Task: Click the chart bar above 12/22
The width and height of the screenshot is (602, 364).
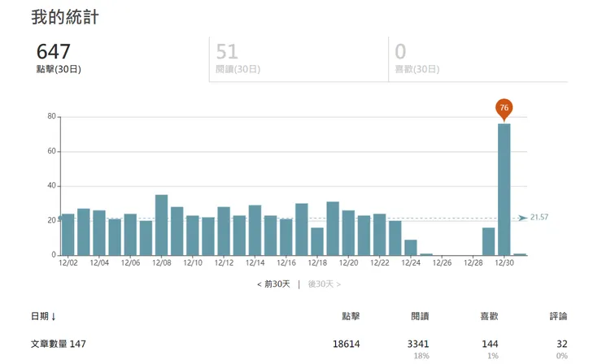Action: point(380,235)
